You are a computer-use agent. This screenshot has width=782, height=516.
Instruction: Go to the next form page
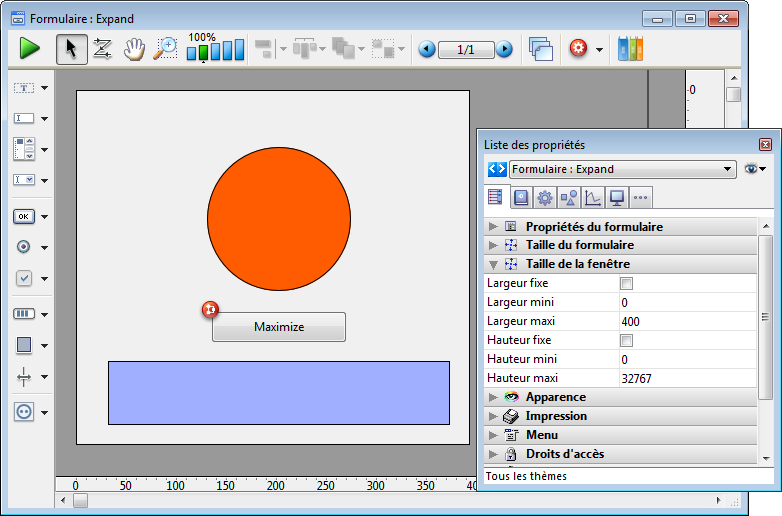tap(504, 49)
